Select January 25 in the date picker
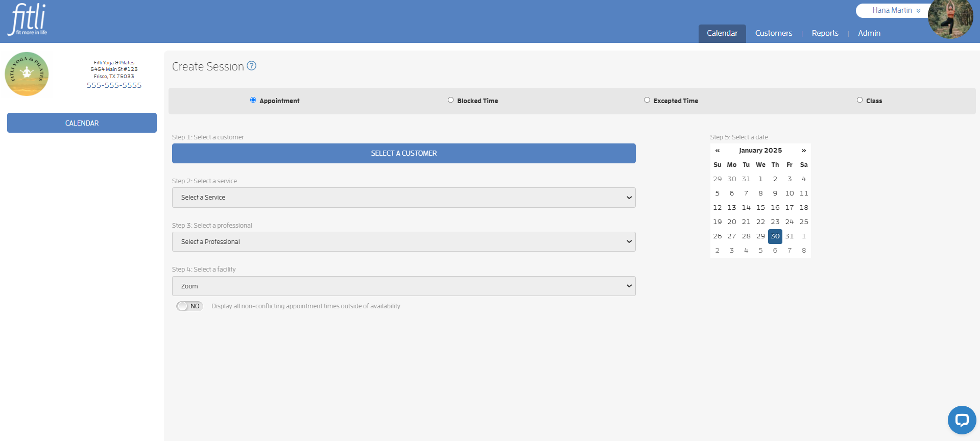The width and height of the screenshot is (980, 441). [x=804, y=222]
